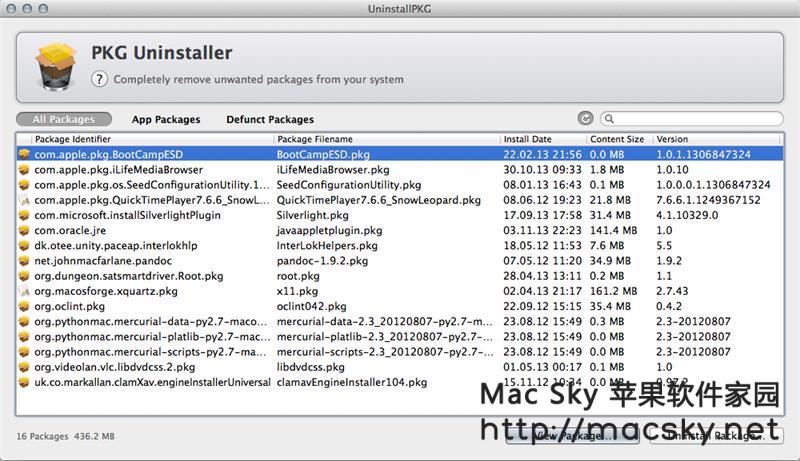Click content size 141.4 MB
The height and width of the screenshot is (461, 800).
(613, 230)
